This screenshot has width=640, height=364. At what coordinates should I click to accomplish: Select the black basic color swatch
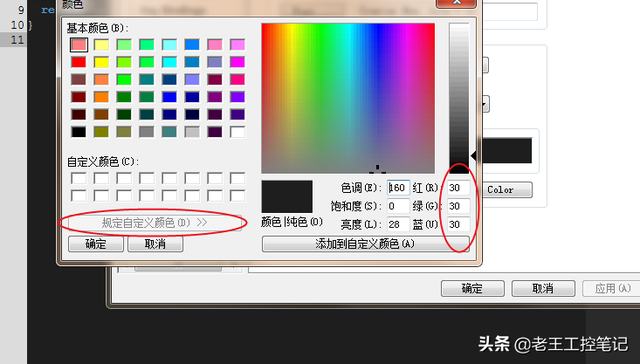tap(78, 132)
